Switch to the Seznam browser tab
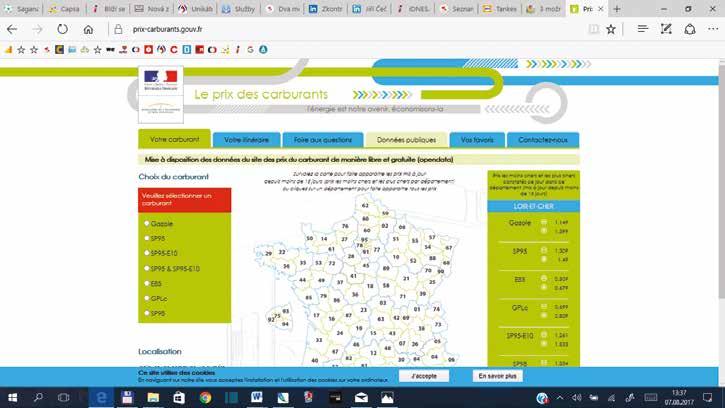 pyautogui.click(x=456, y=9)
